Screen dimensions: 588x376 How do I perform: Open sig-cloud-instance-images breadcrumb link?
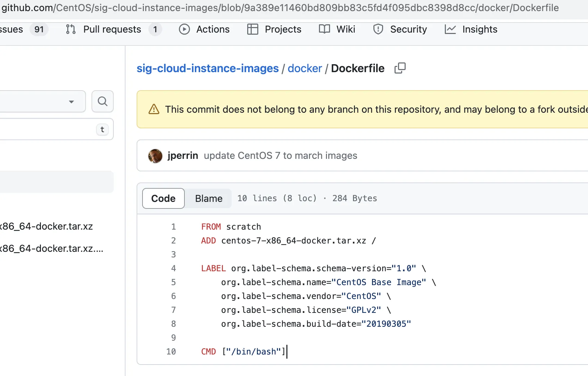[x=208, y=68]
